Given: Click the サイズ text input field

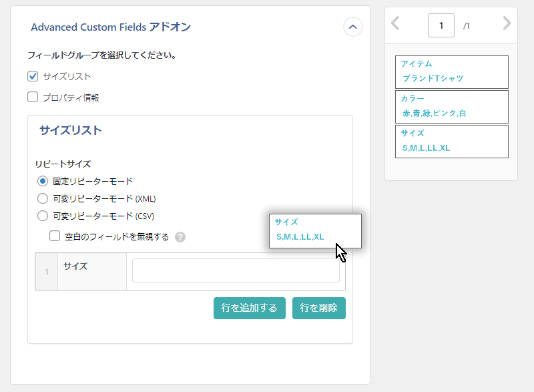Looking at the screenshot, I should coord(236,270).
